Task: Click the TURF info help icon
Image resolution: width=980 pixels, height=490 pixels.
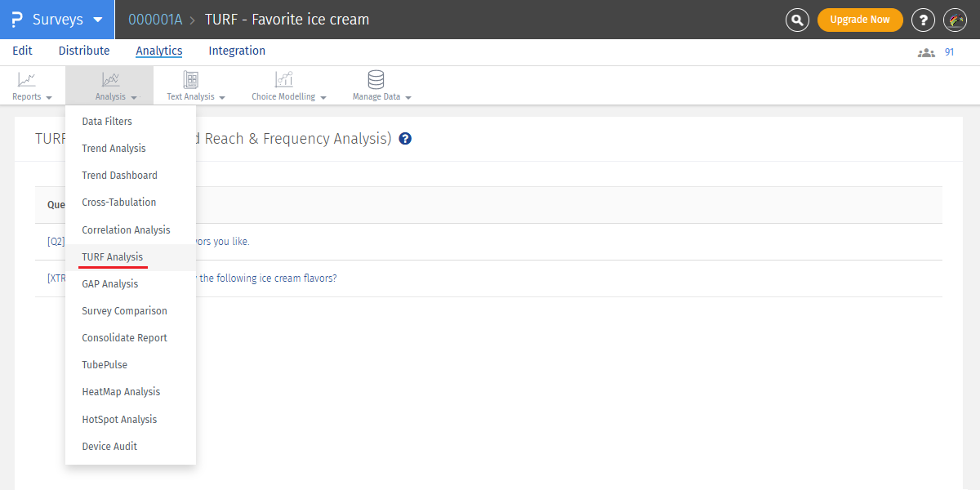Action: pos(405,139)
